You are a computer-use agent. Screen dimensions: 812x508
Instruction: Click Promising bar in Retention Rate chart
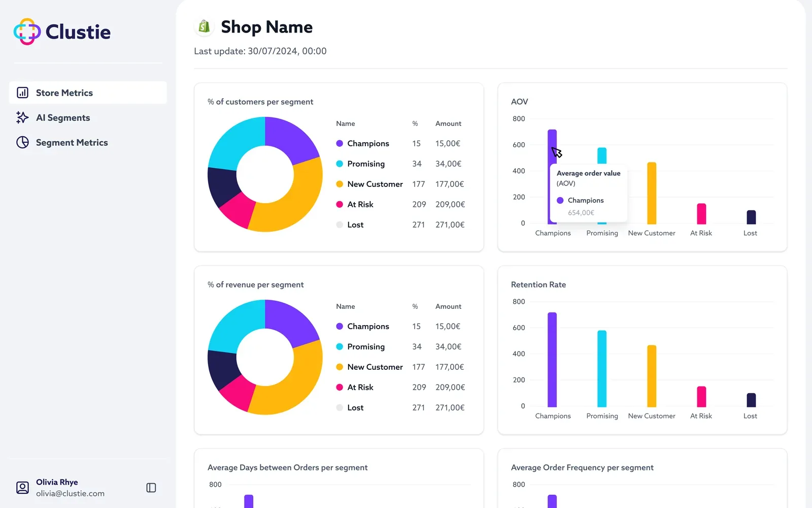[x=602, y=369]
